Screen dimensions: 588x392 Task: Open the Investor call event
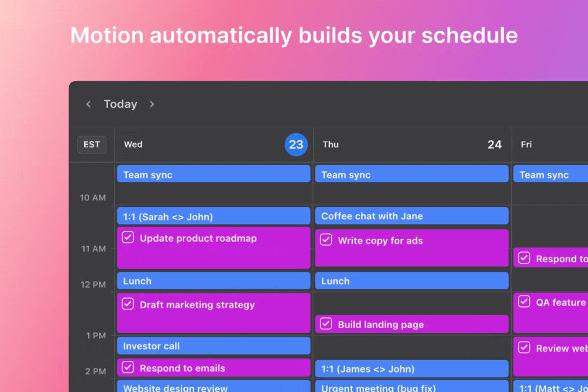click(x=214, y=346)
